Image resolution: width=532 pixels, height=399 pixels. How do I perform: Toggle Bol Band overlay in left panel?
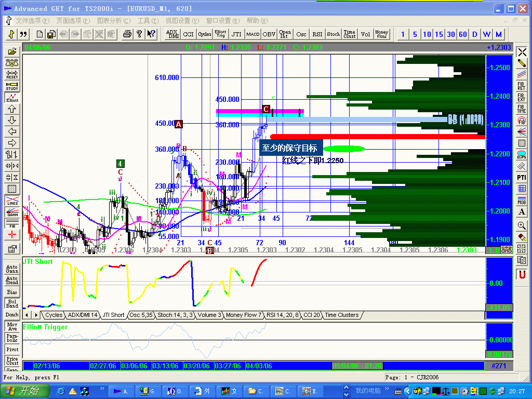12,303
